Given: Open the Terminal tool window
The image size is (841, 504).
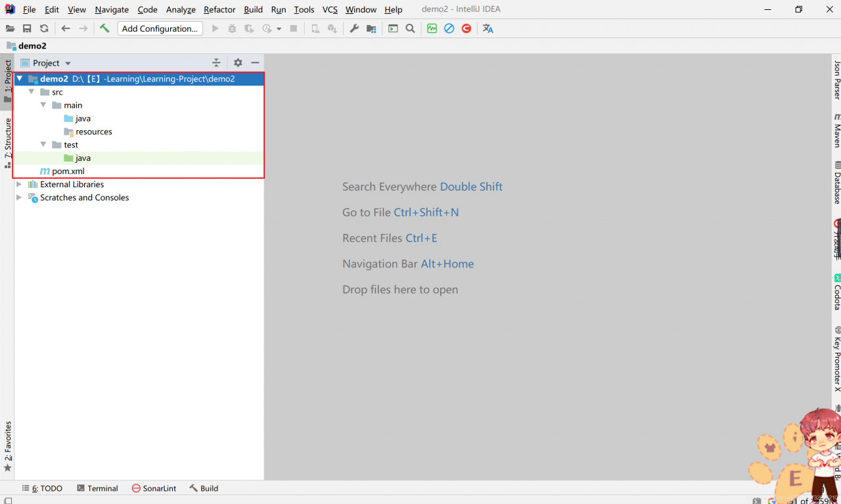Looking at the screenshot, I should (97, 488).
